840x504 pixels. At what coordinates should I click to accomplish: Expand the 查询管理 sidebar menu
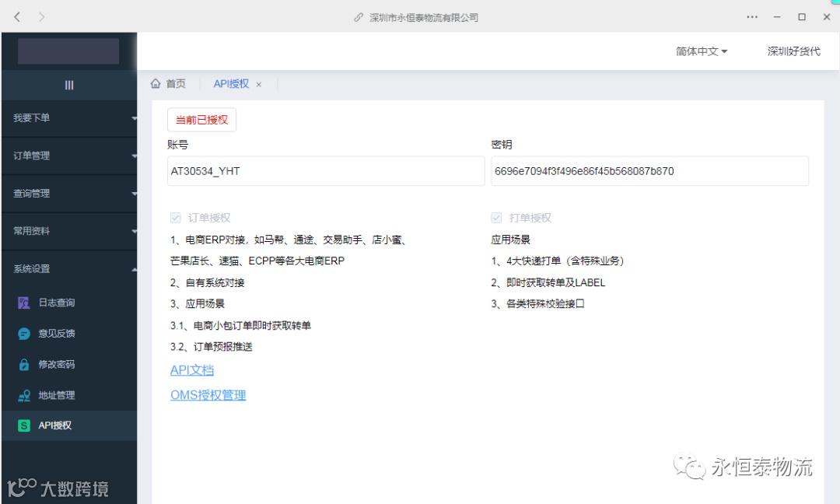[x=69, y=194]
